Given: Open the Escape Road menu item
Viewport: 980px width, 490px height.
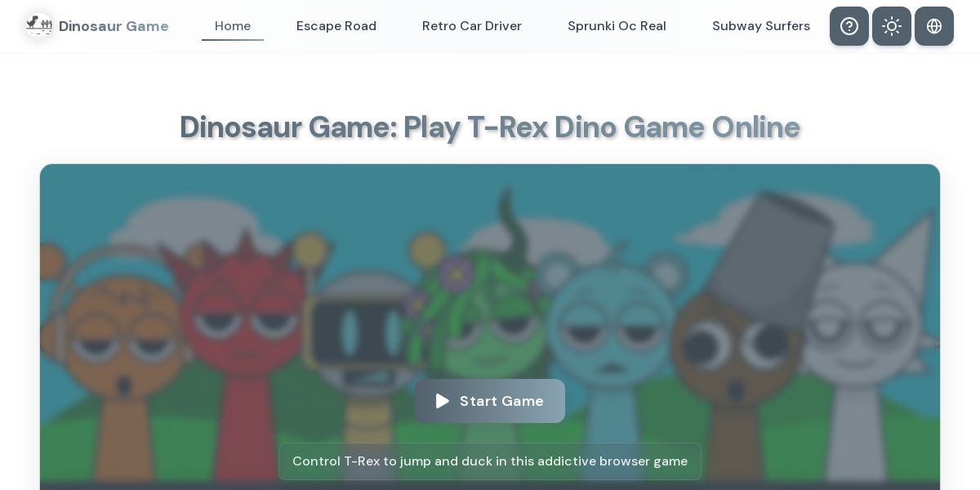Looking at the screenshot, I should [x=336, y=26].
